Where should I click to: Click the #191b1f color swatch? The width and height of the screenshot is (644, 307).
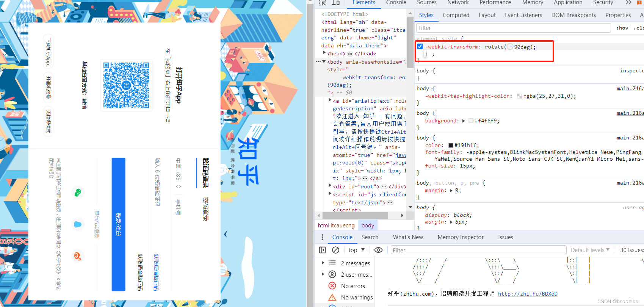[451, 146]
